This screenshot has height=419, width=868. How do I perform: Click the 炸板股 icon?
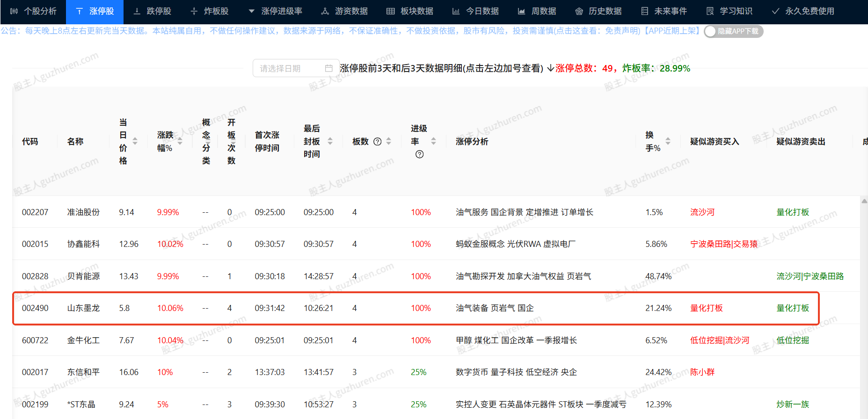[194, 11]
